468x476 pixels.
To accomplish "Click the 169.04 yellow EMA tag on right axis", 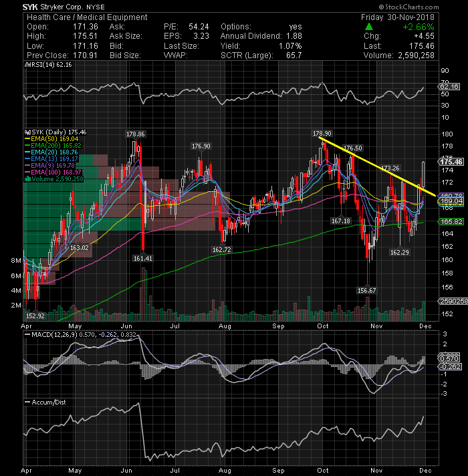I will pos(451,201).
